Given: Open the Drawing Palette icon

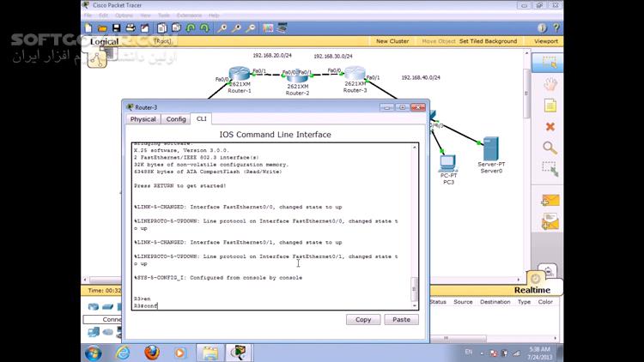Looking at the screenshot, I should click(268, 28).
